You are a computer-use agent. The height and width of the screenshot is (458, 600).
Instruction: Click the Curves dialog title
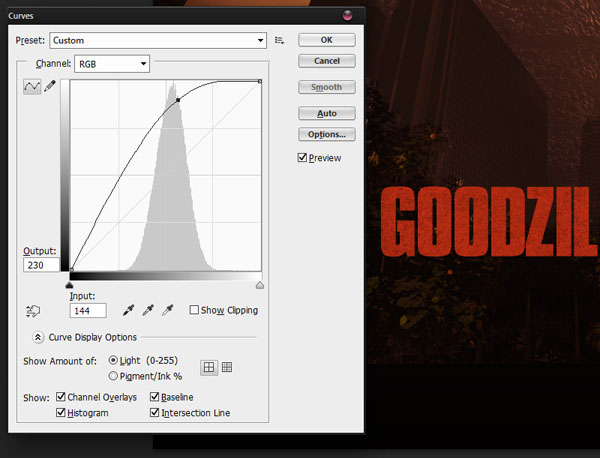(21, 16)
